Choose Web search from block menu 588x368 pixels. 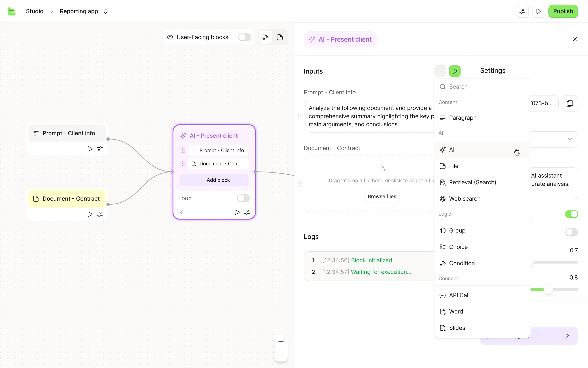(x=483, y=199)
